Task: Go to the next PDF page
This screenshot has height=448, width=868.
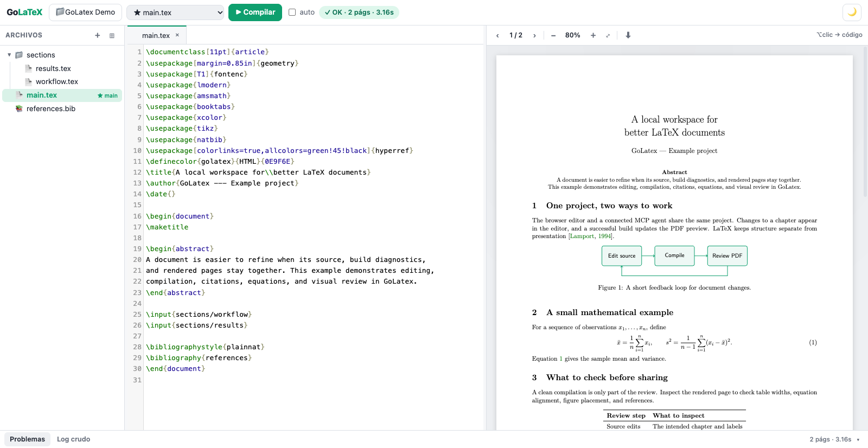Action: click(534, 35)
